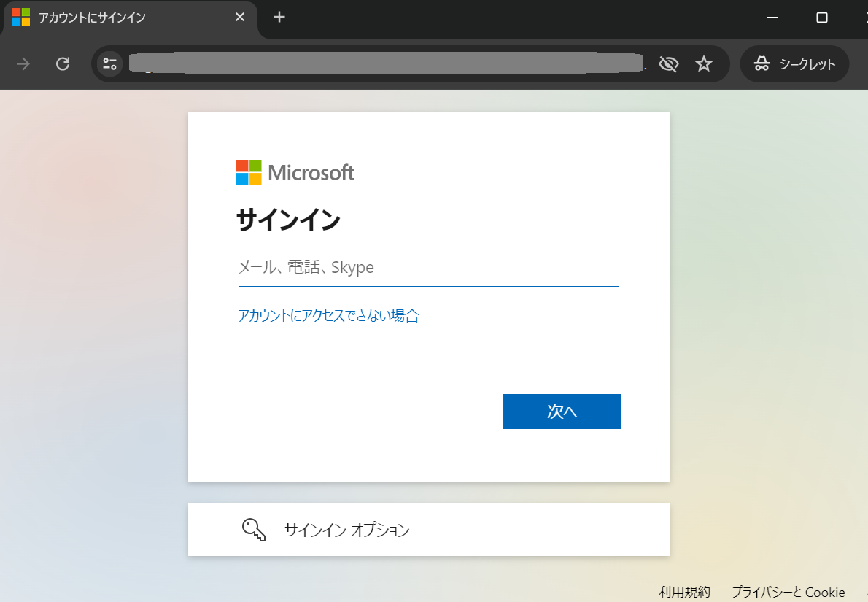Click the サインイン heading text

tap(288, 220)
